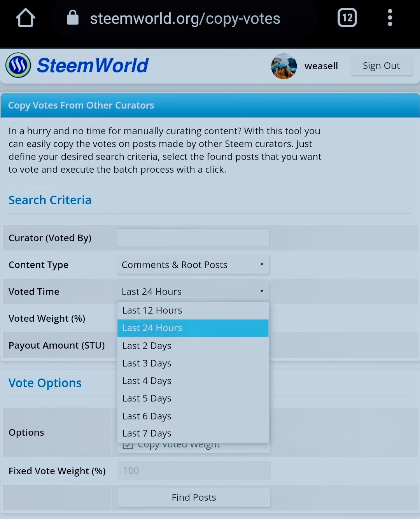The width and height of the screenshot is (420, 519).
Task: Click the Voted Weight (%) label
Action: [x=47, y=319]
